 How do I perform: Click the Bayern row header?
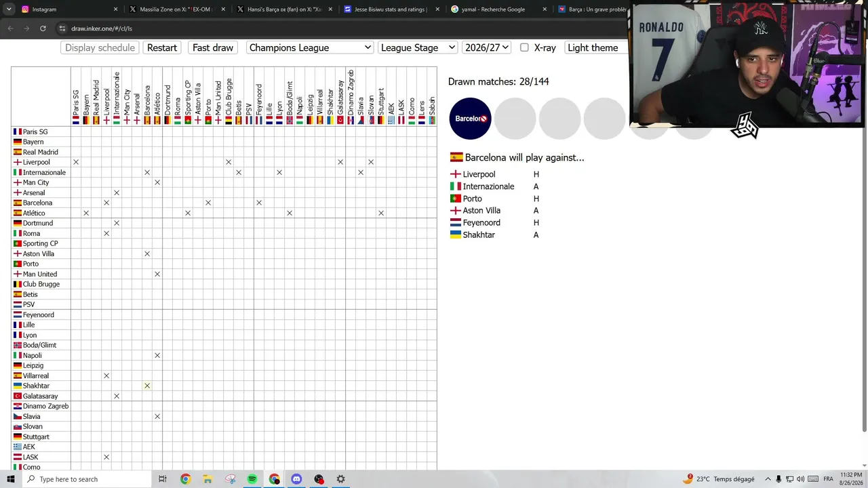click(x=41, y=142)
